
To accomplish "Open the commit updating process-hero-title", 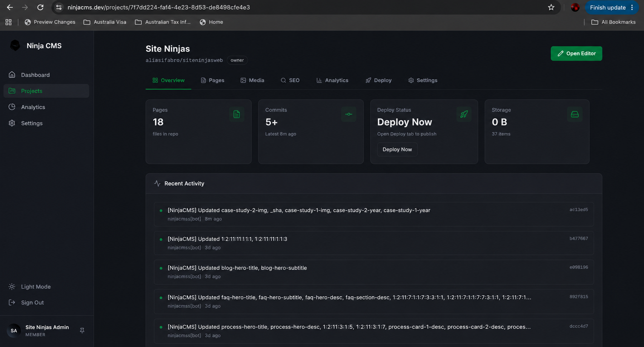I will click(373, 331).
